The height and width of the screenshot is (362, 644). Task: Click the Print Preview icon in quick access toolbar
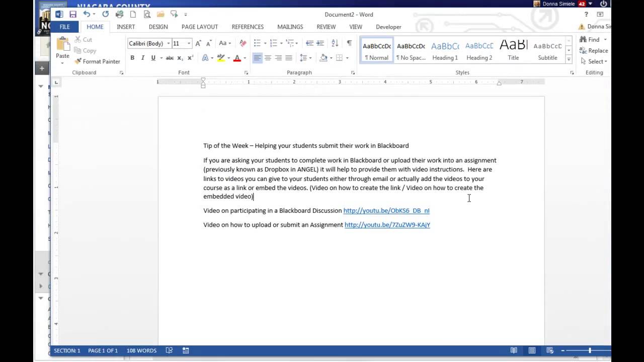point(147,14)
